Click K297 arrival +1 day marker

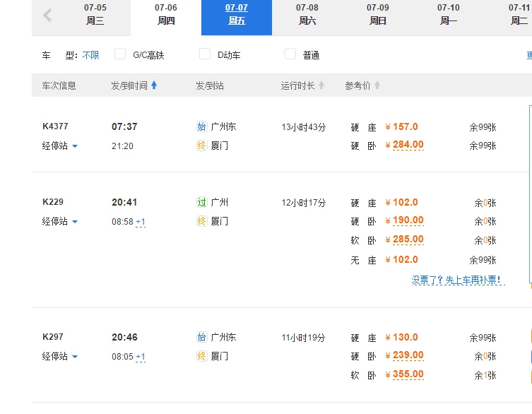click(x=141, y=357)
